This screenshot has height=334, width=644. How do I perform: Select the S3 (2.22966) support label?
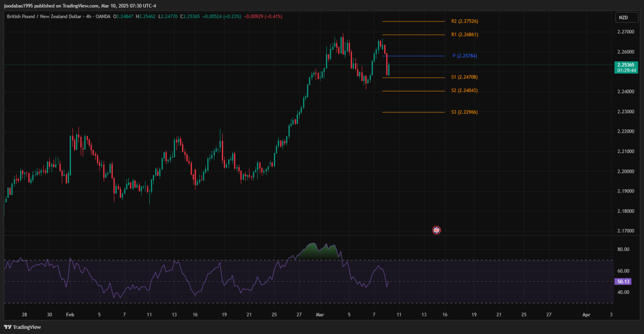[464, 112]
